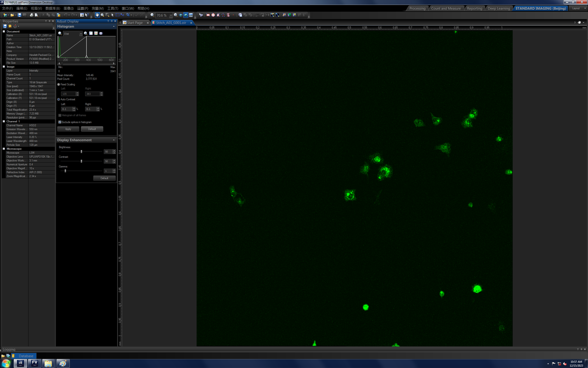The image size is (588, 368).
Task: Click the Gamma value input field
Action: pos(107,171)
